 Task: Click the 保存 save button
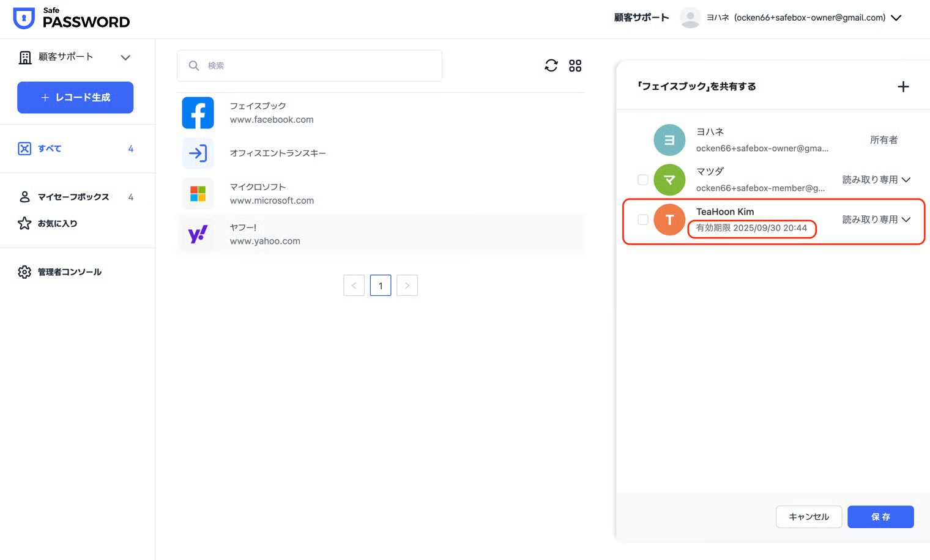880,517
